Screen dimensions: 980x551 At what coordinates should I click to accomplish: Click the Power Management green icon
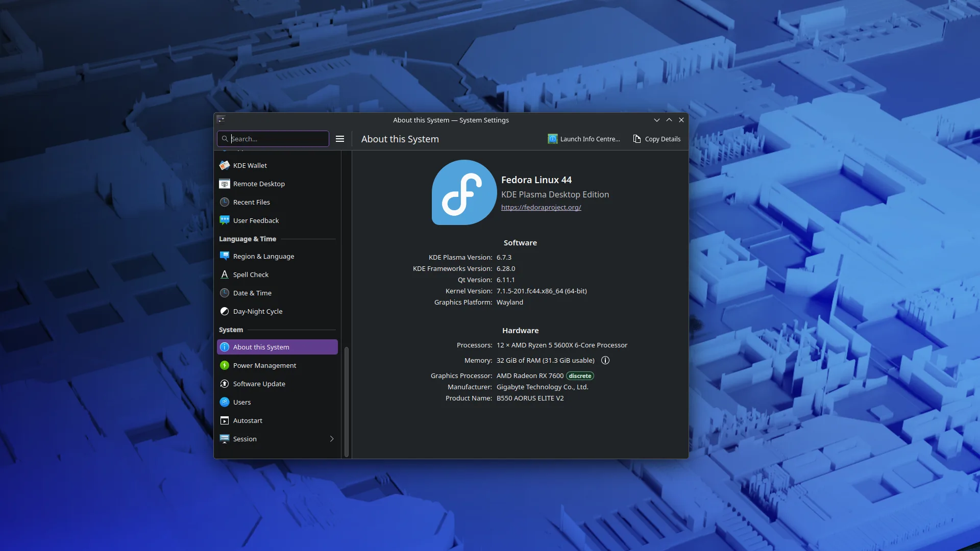point(224,365)
